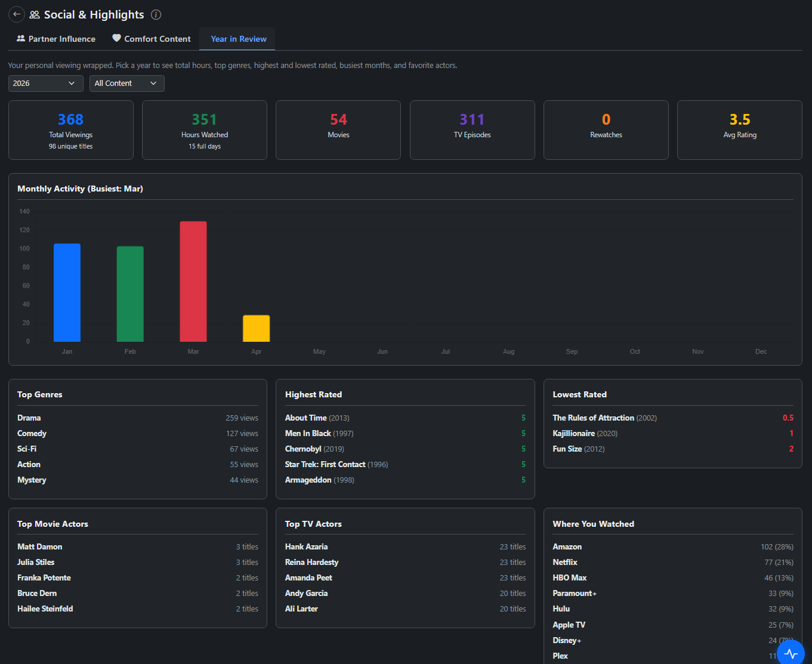Select the red March bar in chart
Viewport: 812px width, 664px height.
[x=193, y=282]
